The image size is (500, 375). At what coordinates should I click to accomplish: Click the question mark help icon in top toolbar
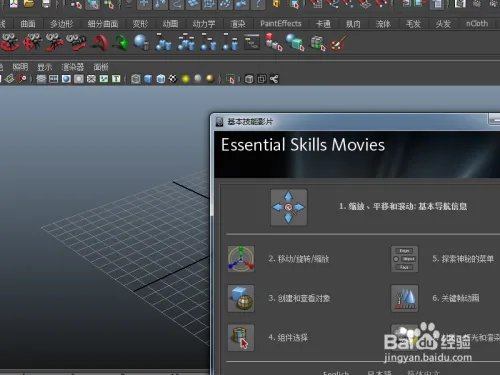coord(258,4)
